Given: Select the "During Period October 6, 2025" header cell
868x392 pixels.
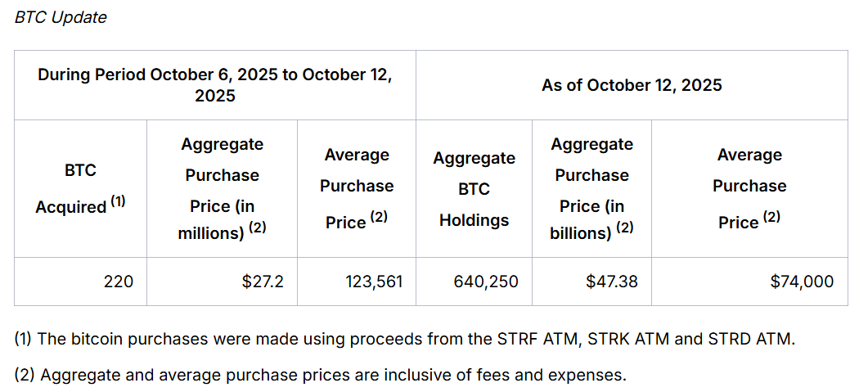Looking at the screenshot, I should point(214,85).
